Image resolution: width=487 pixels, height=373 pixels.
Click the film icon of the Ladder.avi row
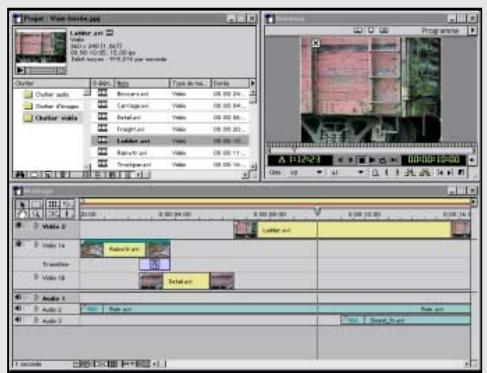(x=103, y=140)
